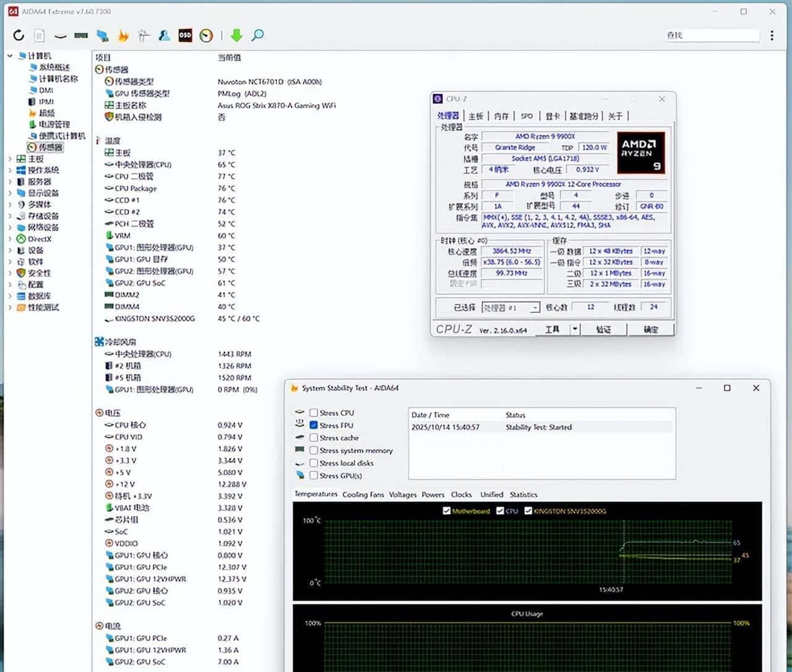Enable the Stress GPU(s) checkbox
792x672 pixels.
click(x=314, y=475)
